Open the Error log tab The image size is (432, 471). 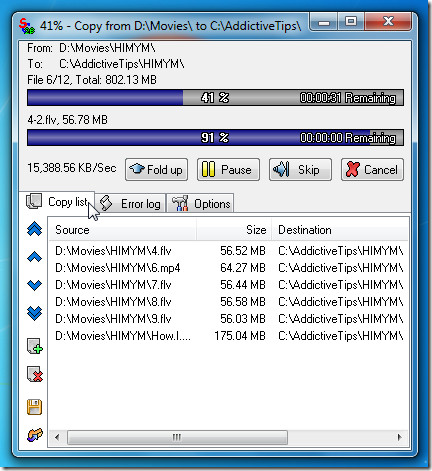tap(131, 203)
